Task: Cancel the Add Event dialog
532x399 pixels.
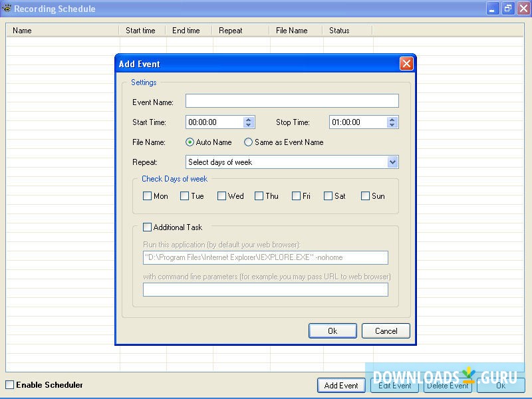Action: coord(386,331)
